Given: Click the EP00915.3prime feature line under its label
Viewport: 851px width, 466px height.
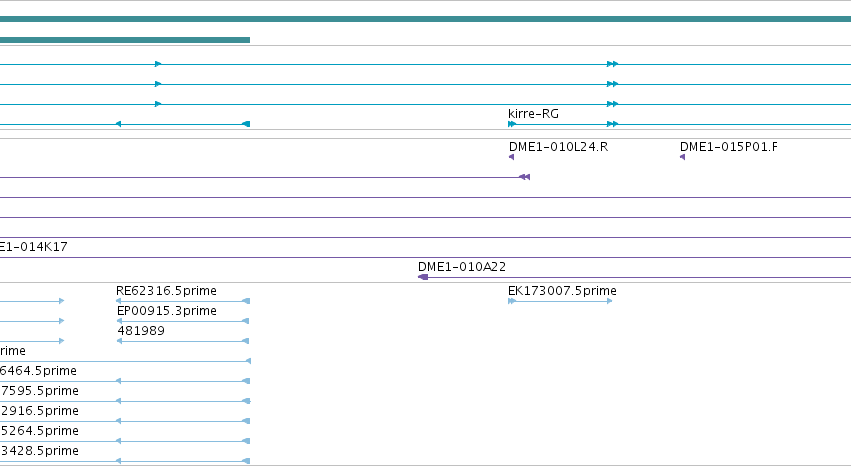Looking at the screenshot, I should (183, 321).
